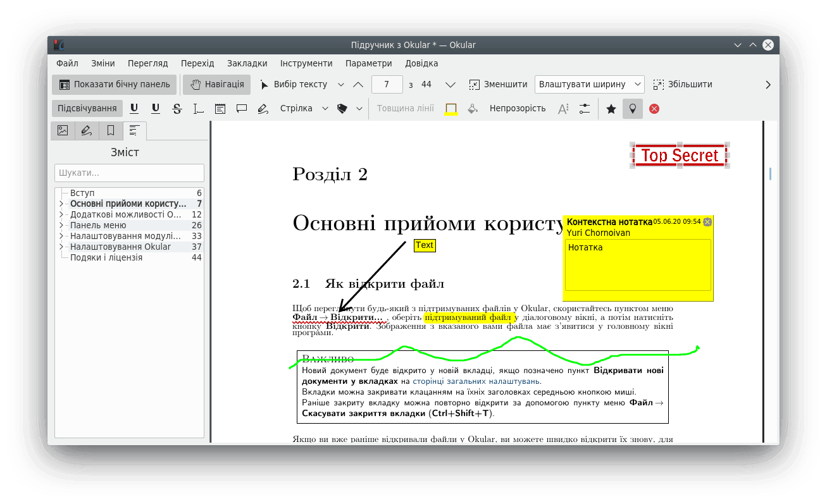Expand the 'Панель меню' tree item

(61, 225)
